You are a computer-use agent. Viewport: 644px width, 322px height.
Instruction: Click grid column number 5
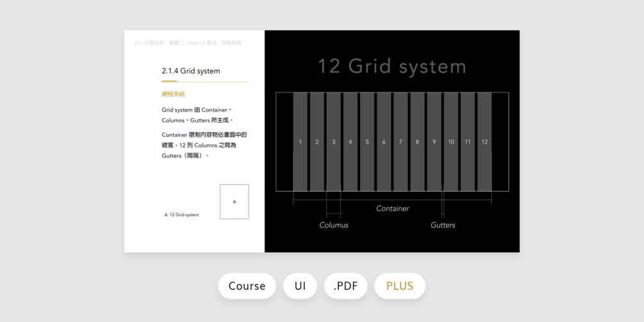point(367,142)
